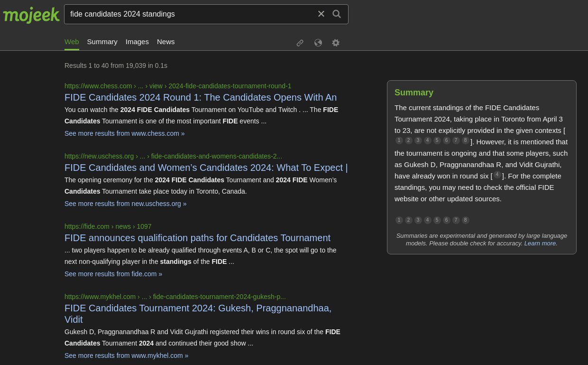Open source 6 in summary footer list
The image size is (588, 365).
[447, 220]
